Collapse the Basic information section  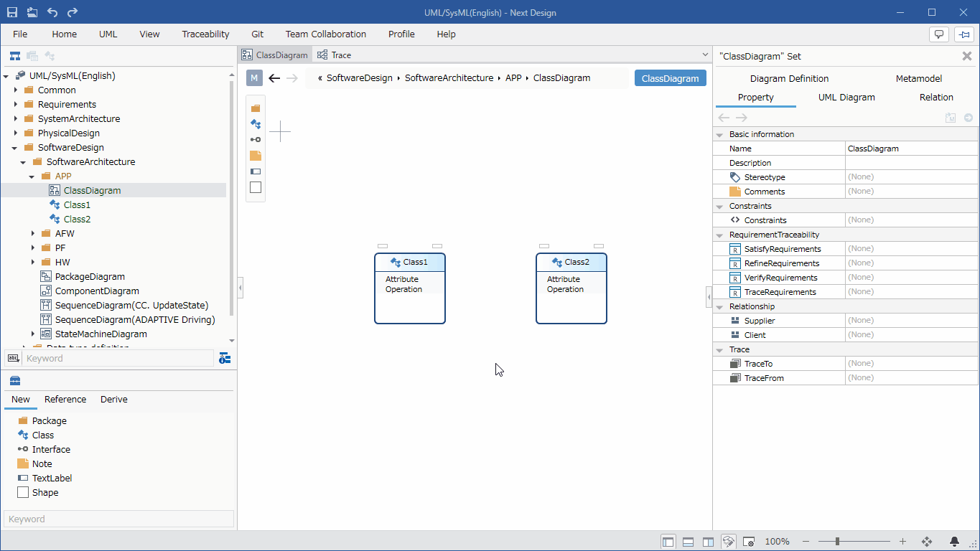point(719,135)
